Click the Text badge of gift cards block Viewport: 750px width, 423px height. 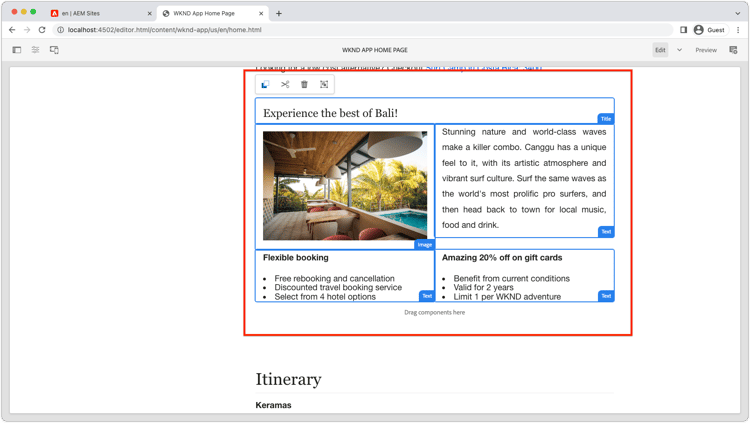[606, 296]
